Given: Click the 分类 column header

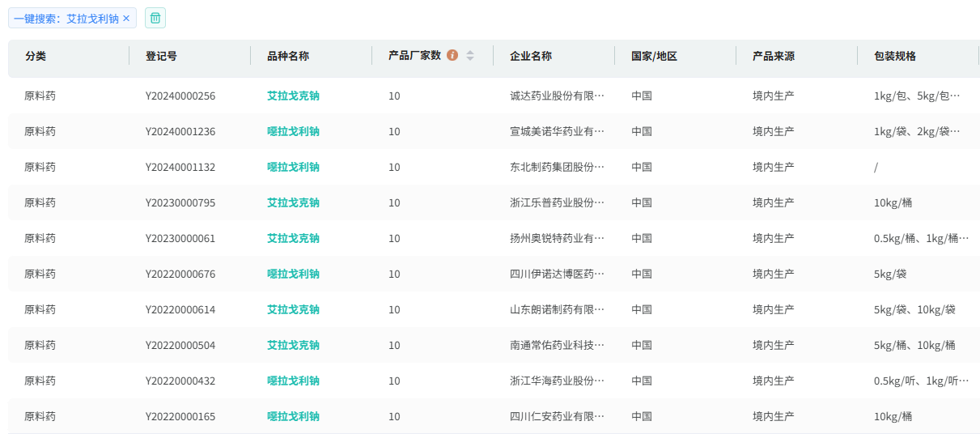Looking at the screenshot, I should click(36, 56).
